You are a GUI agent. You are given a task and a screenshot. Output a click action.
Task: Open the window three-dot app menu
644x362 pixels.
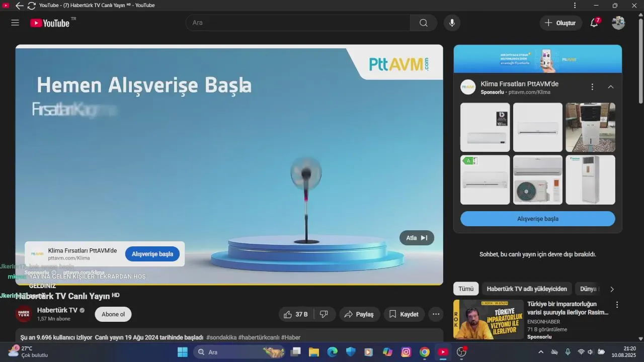pyautogui.click(x=575, y=6)
